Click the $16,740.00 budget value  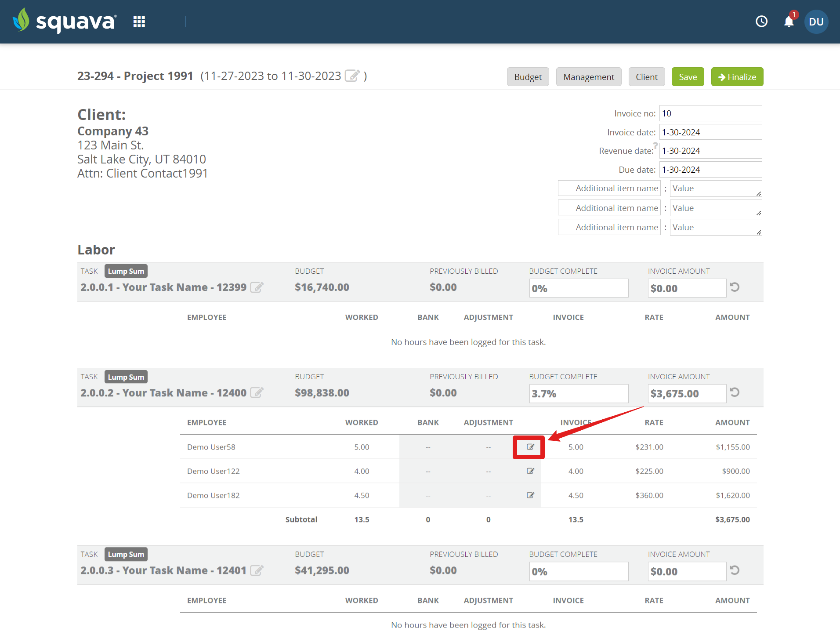click(322, 287)
